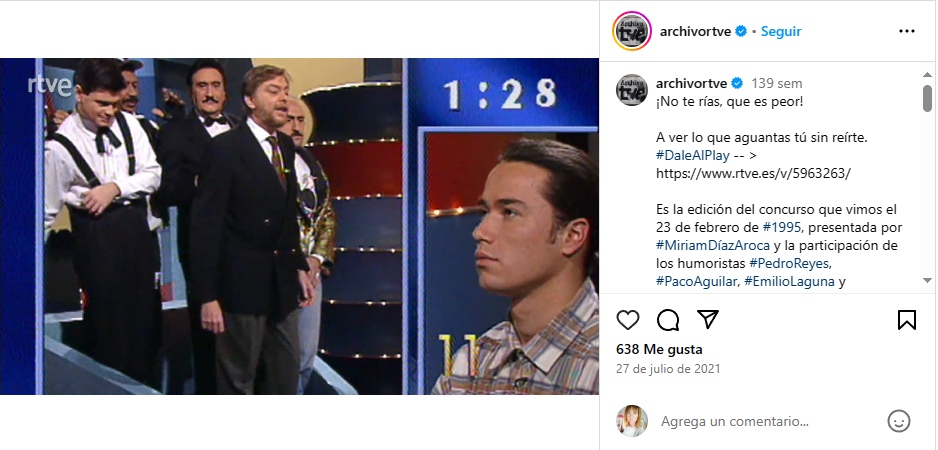Viewport: 938px width, 450px height.
Task: Open the #DaleAlPlay hashtag
Action: tap(693, 156)
